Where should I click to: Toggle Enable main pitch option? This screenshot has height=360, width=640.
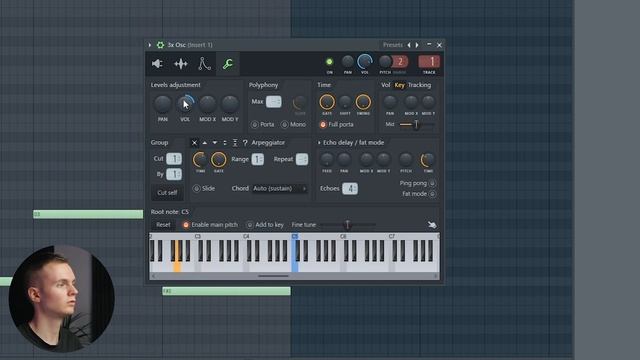click(x=186, y=224)
